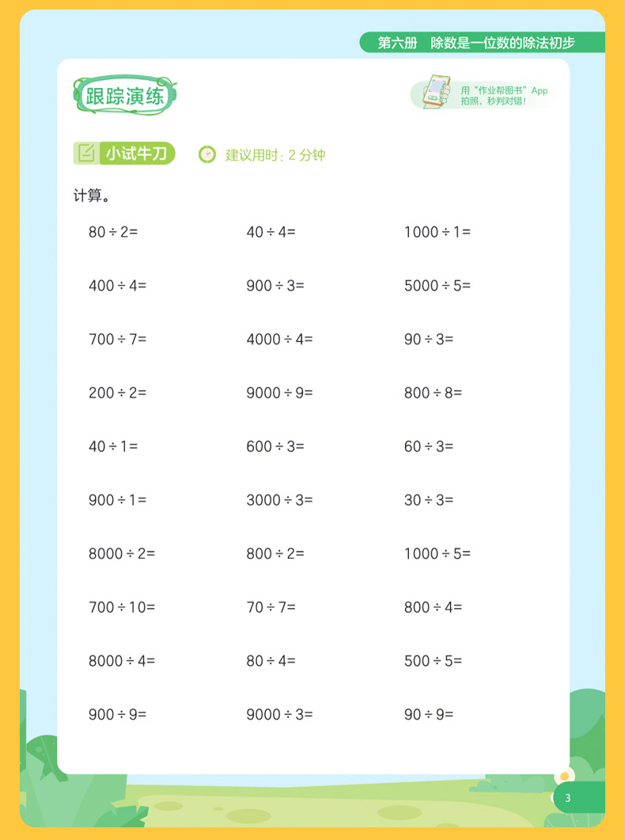Click the page number 3 badge
The height and width of the screenshot is (840, 625).
coord(578,798)
